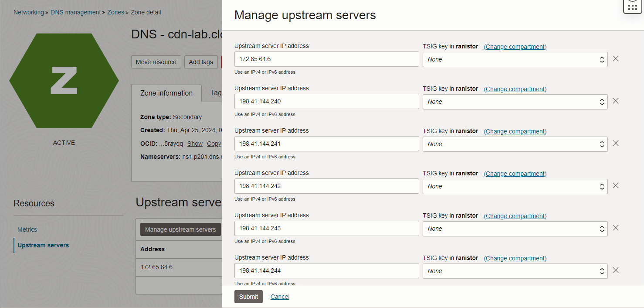Image resolution: width=644 pixels, height=308 pixels.
Task: Delete the 198.41.144.241 server entry
Action: click(615, 143)
